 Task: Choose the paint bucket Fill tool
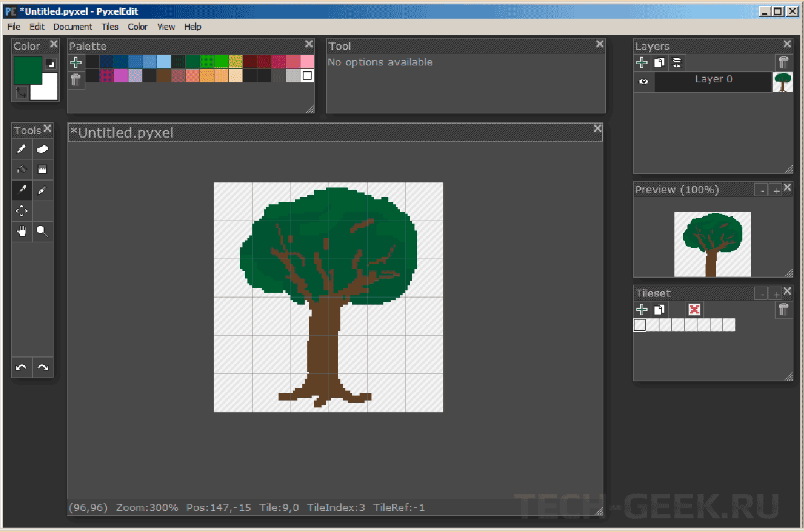(x=22, y=169)
